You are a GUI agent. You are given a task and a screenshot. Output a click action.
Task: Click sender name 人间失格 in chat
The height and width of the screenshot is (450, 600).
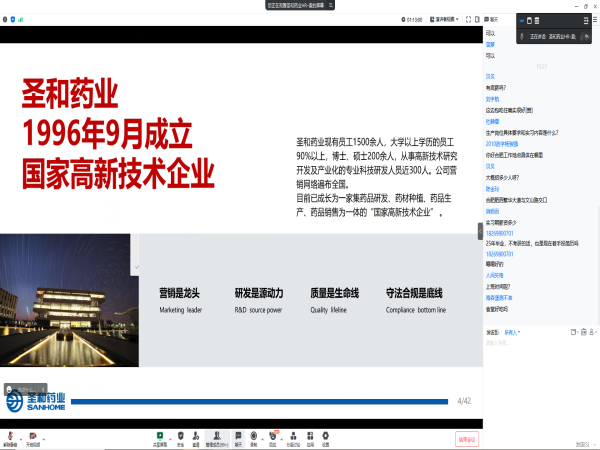(494, 276)
